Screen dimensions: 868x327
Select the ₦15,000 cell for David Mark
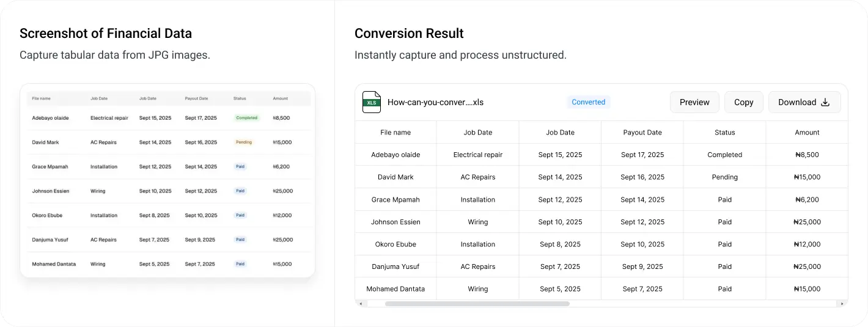807,177
